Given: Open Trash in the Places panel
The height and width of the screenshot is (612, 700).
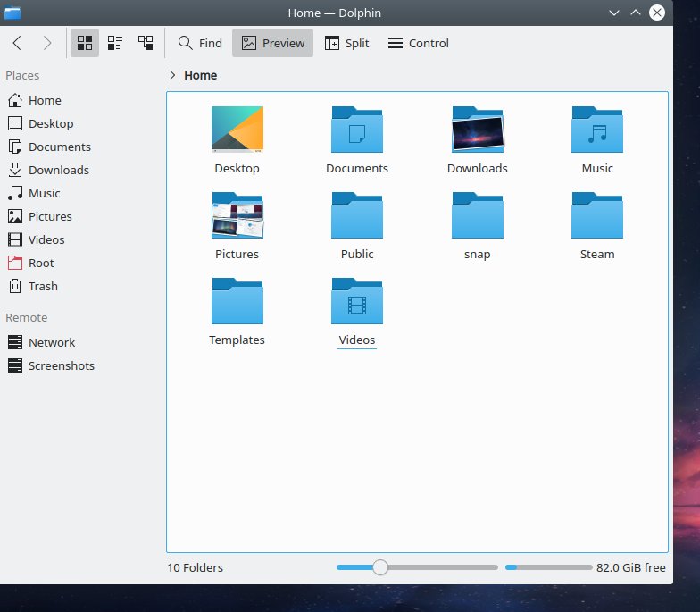Looking at the screenshot, I should [x=42, y=286].
